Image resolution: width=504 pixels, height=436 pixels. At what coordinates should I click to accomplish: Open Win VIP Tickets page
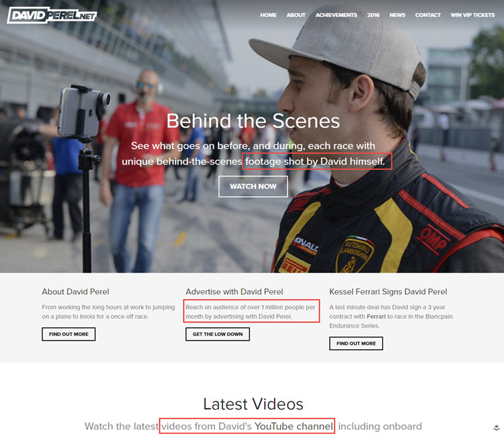472,15
